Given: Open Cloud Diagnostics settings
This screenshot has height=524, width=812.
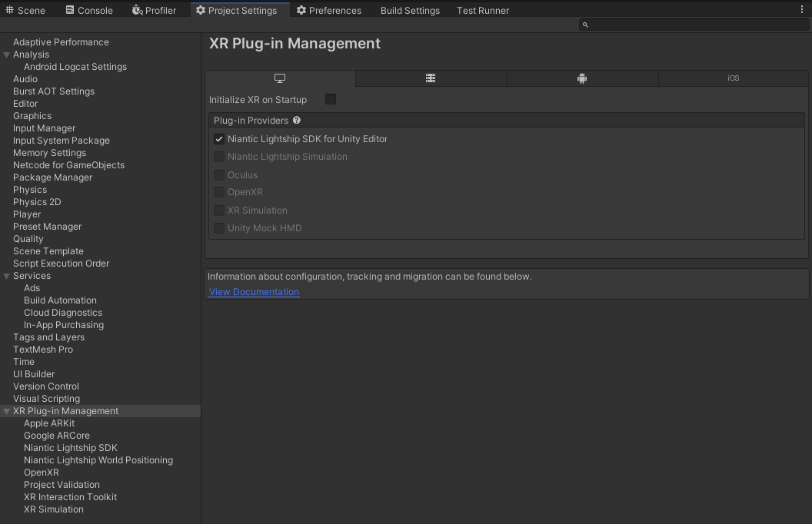Looking at the screenshot, I should (63, 313).
